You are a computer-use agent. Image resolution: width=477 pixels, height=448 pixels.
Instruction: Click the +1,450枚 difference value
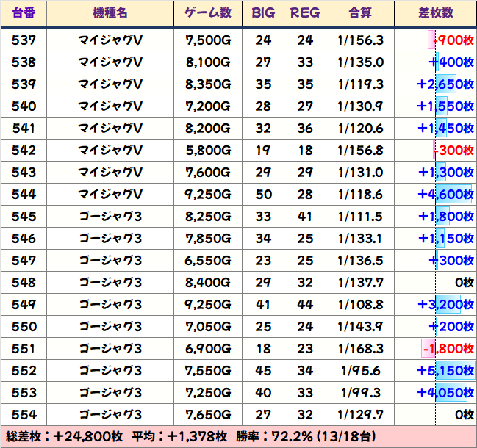[445, 129]
